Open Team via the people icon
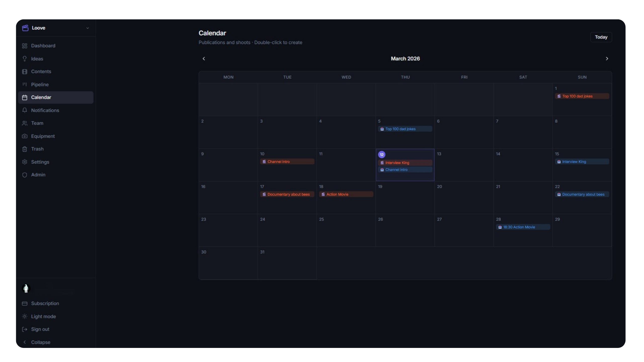Image resolution: width=644 pixels, height=362 pixels. click(x=24, y=123)
